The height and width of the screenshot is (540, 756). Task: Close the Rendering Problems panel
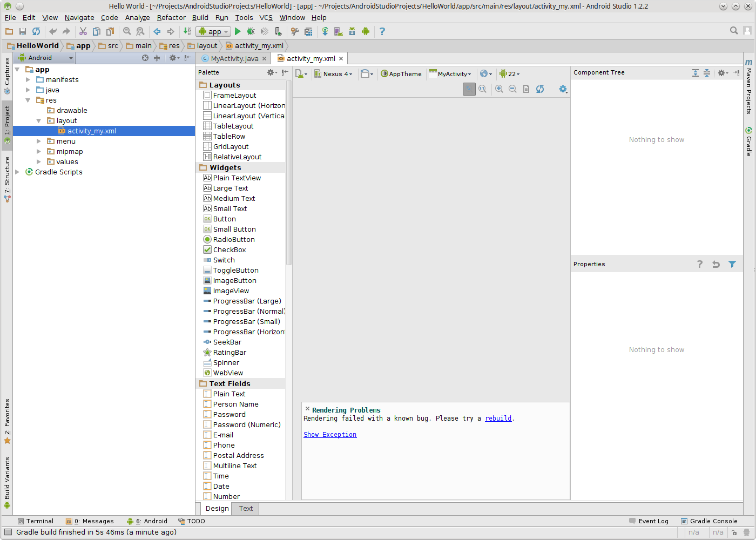click(307, 409)
